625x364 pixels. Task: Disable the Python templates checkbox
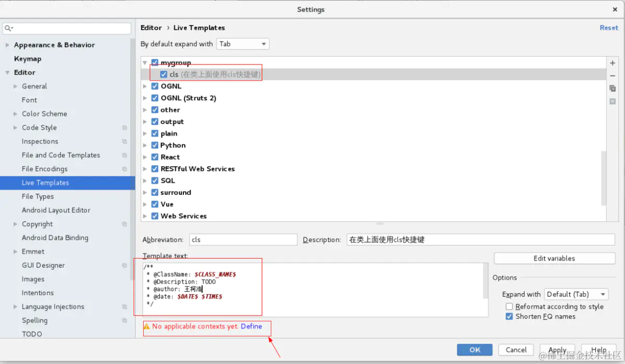click(155, 145)
